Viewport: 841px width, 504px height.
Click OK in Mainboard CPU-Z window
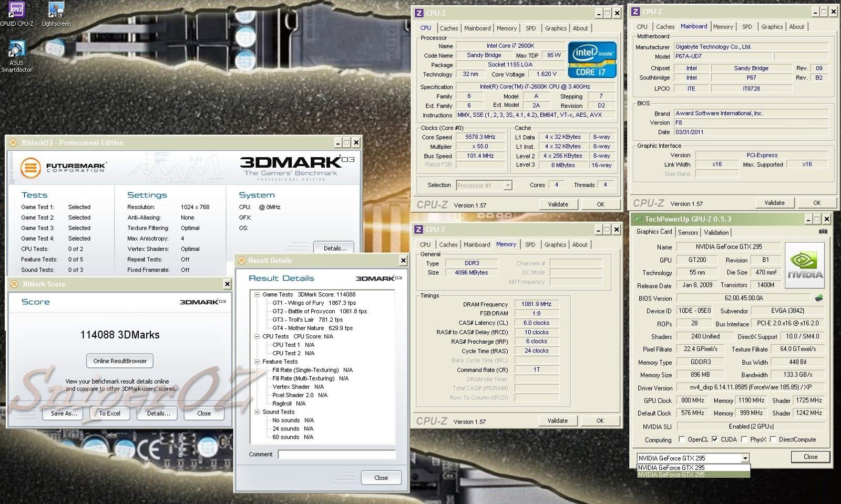click(816, 203)
